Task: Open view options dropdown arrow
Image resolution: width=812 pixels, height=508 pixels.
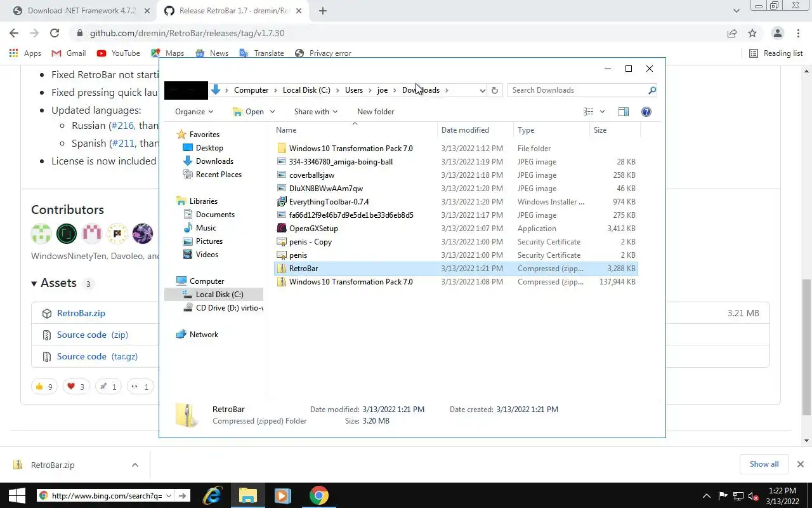Action: pos(602,112)
